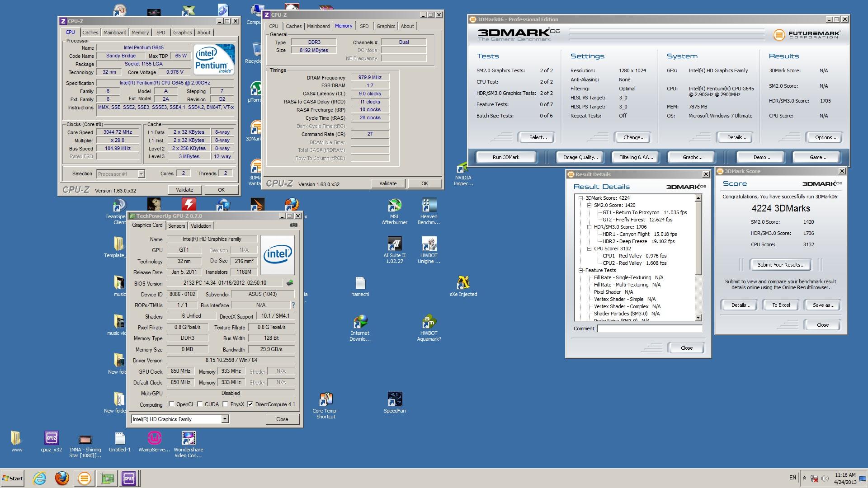Click Comment input field in Result Details
The height and width of the screenshot is (488, 868).
pyautogui.click(x=650, y=329)
